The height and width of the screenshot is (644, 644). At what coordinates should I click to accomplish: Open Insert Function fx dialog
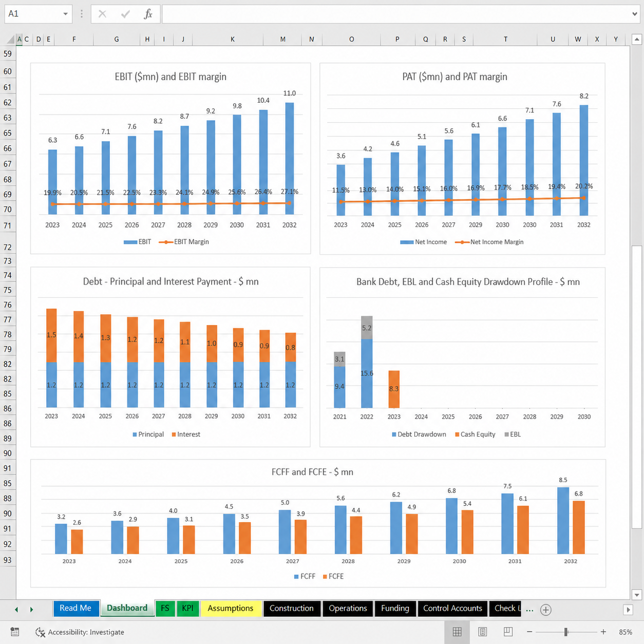pyautogui.click(x=148, y=14)
